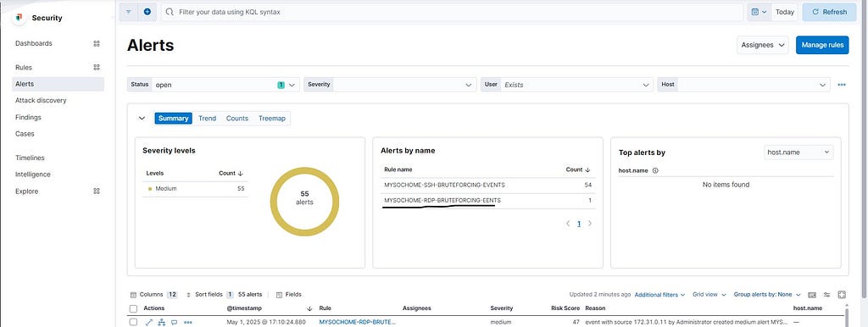868x327 pixels.
Task: Check the RDP alert row checkbox
Action: coord(133,322)
